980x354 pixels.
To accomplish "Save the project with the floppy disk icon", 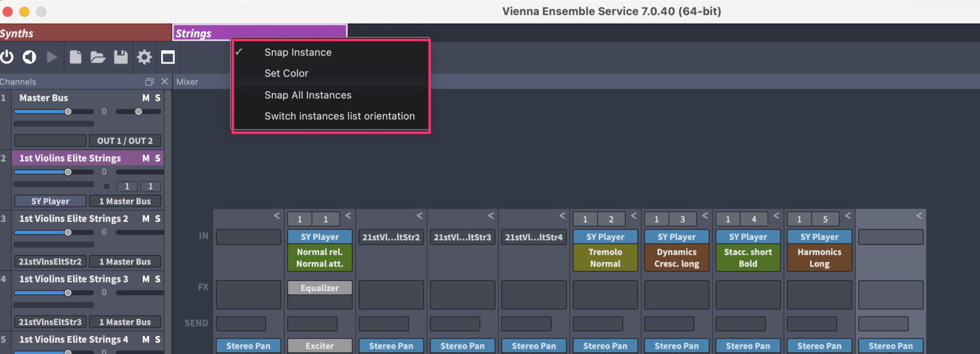I will [x=121, y=57].
